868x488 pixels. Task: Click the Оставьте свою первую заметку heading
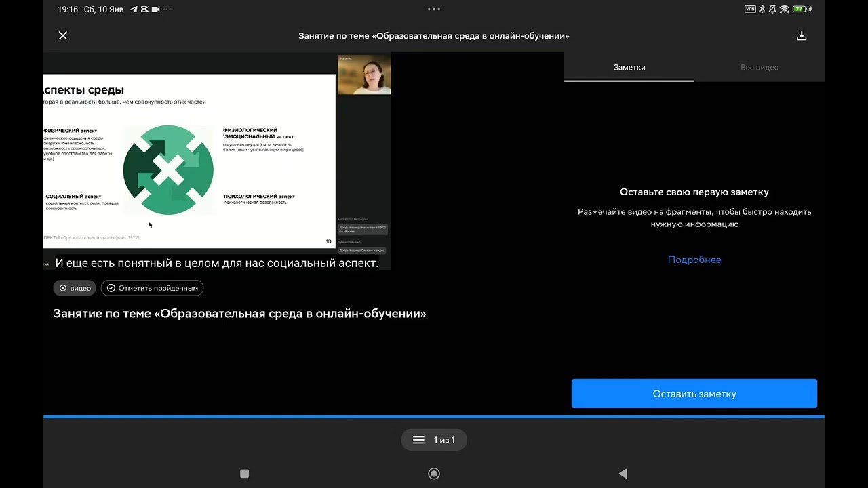click(694, 192)
